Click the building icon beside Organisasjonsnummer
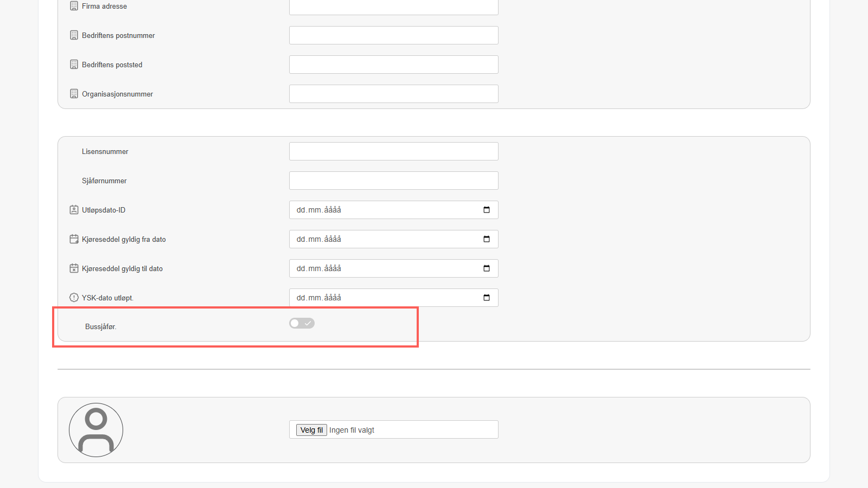Viewport: 868px width, 488px height. [74, 94]
